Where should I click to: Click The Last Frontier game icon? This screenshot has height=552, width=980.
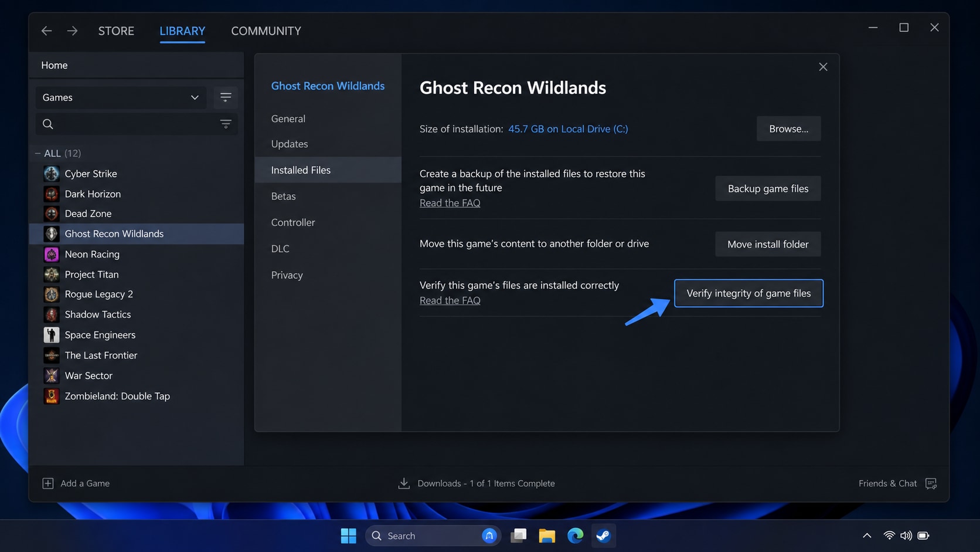coord(52,355)
